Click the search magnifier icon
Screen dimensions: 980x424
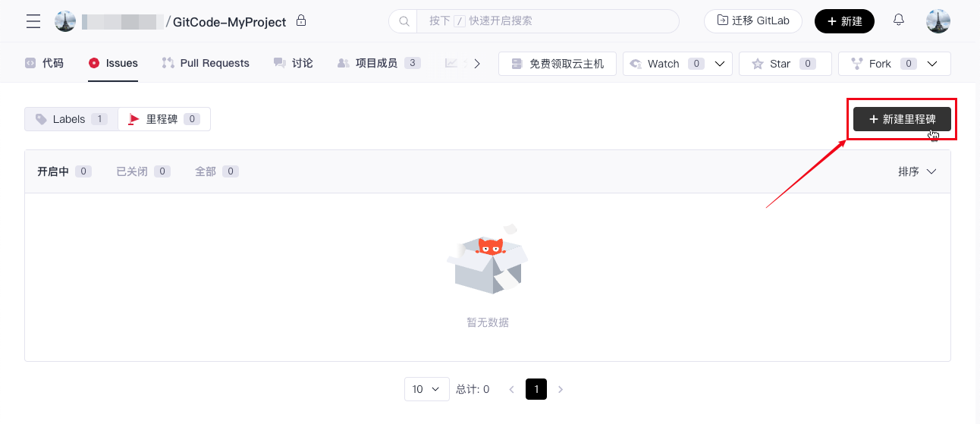tap(404, 21)
